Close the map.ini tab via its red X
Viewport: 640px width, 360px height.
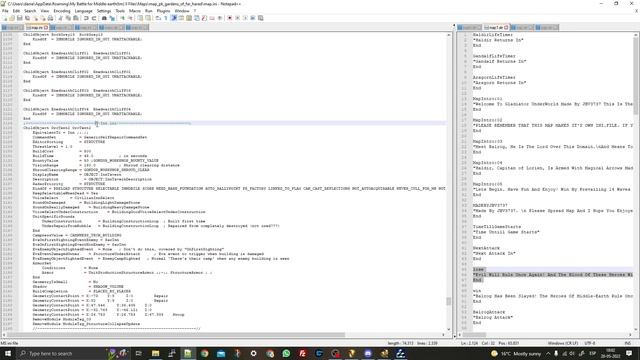point(46,27)
